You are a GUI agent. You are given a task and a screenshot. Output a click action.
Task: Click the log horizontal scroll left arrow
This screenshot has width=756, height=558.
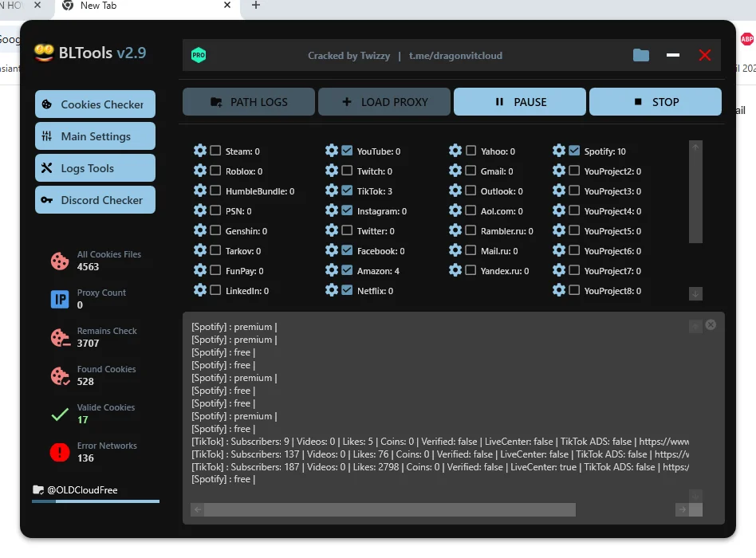point(198,509)
